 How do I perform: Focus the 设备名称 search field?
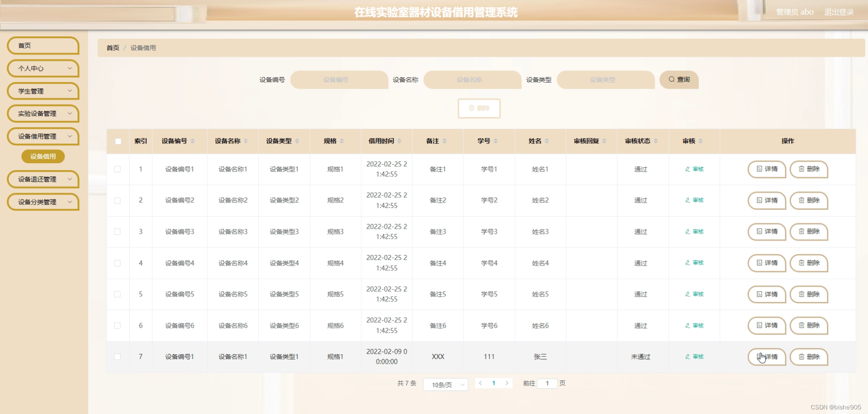[x=472, y=80]
